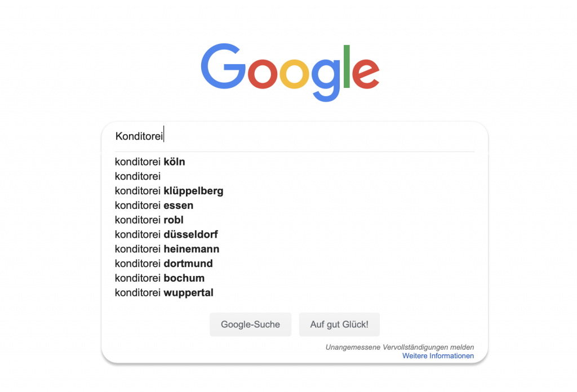Click the bold word wuppertal

point(188,293)
